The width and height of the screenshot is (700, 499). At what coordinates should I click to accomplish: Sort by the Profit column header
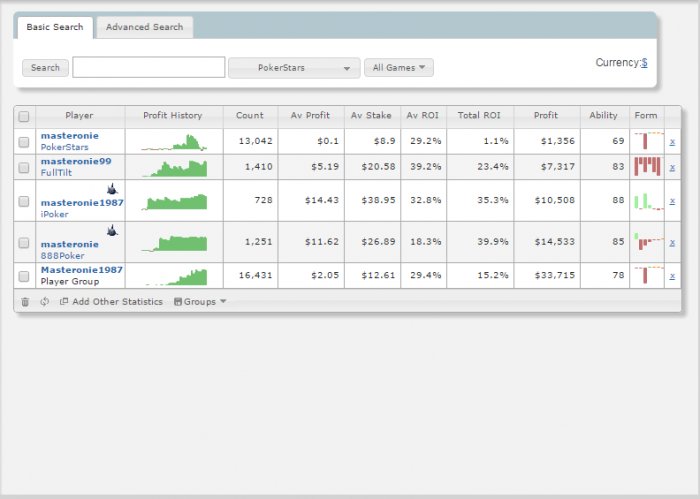pyautogui.click(x=547, y=116)
